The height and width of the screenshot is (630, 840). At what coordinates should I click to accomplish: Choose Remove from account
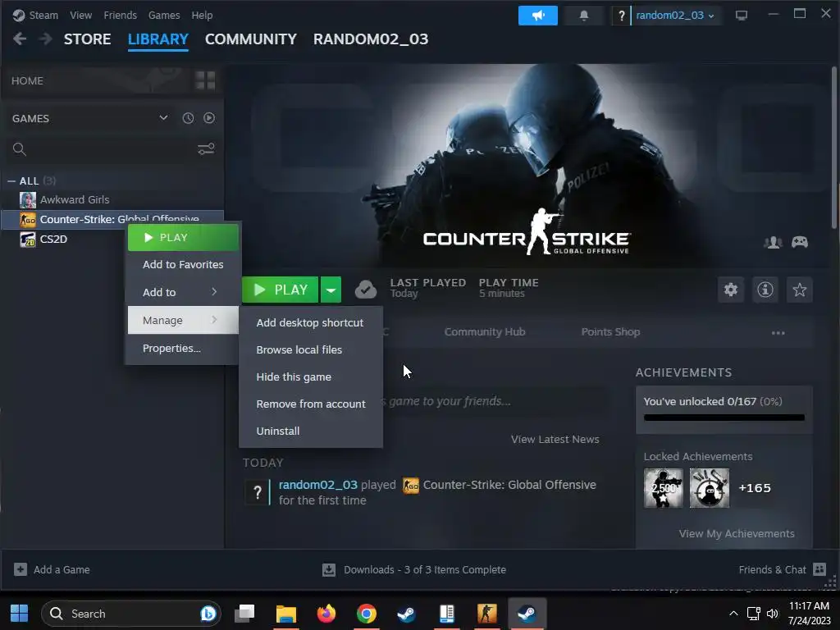(x=310, y=404)
